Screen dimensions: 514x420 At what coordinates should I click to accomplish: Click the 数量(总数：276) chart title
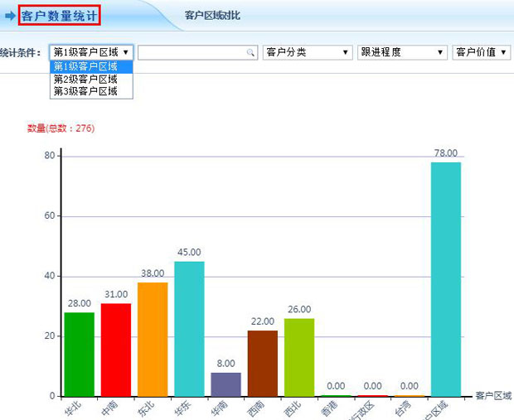[61, 128]
